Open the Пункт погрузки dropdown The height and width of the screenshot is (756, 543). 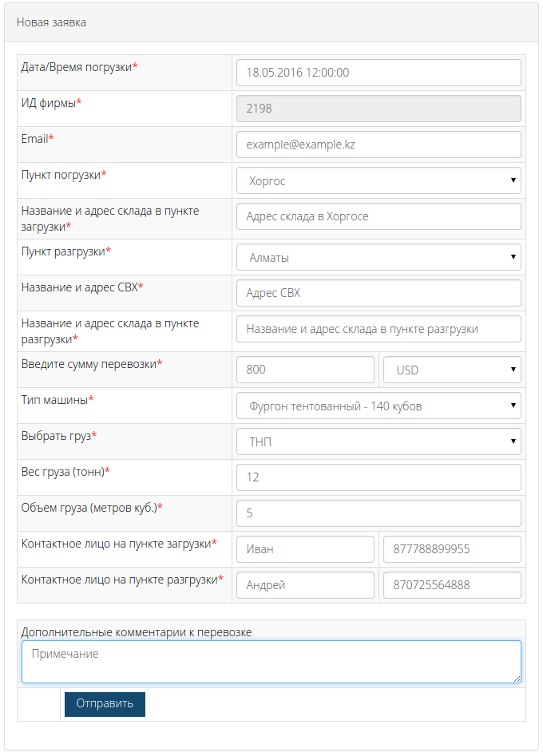379,180
